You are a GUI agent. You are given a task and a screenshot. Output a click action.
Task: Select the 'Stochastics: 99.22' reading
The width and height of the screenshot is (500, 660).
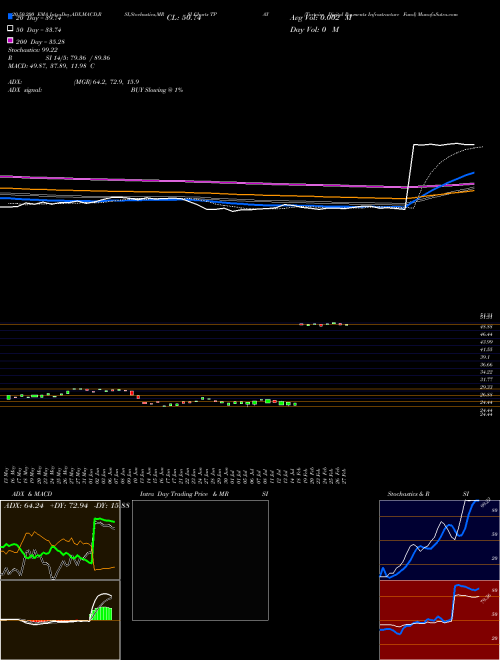click(x=33, y=50)
